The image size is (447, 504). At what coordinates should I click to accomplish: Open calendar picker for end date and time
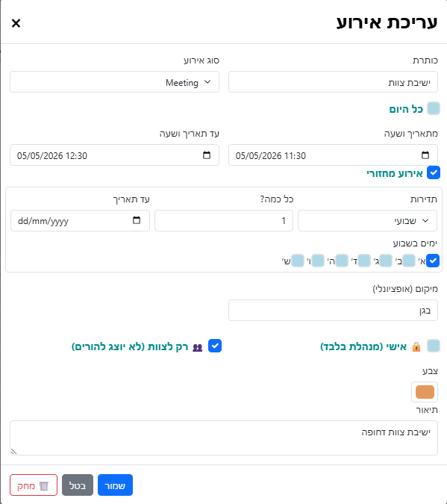pyautogui.click(x=207, y=155)
